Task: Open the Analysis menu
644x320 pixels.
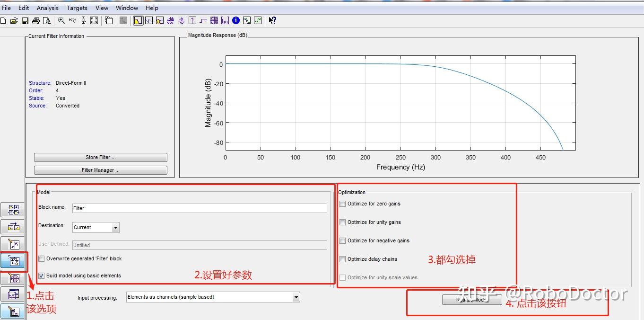Action: pyautogui.click(x=47, y=8)
